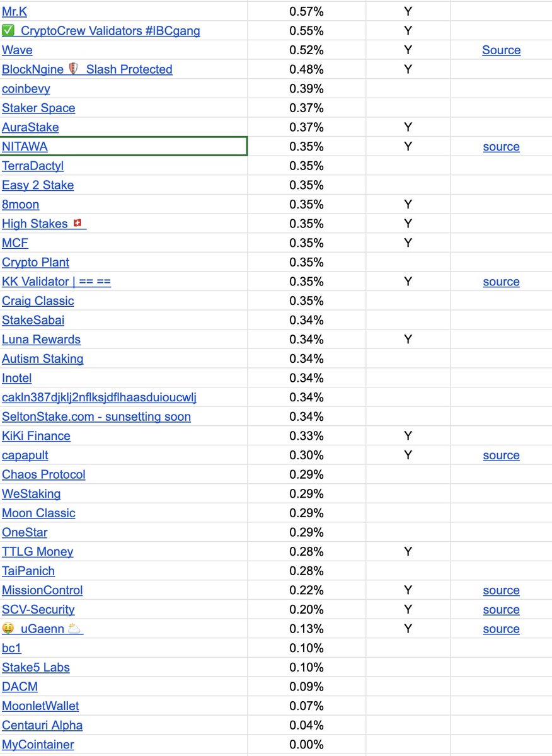Image resolution: width=552 pixels, height=756 pixels.
Task: Select the 0.00% cell for MyCointainer
Action: [306, 745]
